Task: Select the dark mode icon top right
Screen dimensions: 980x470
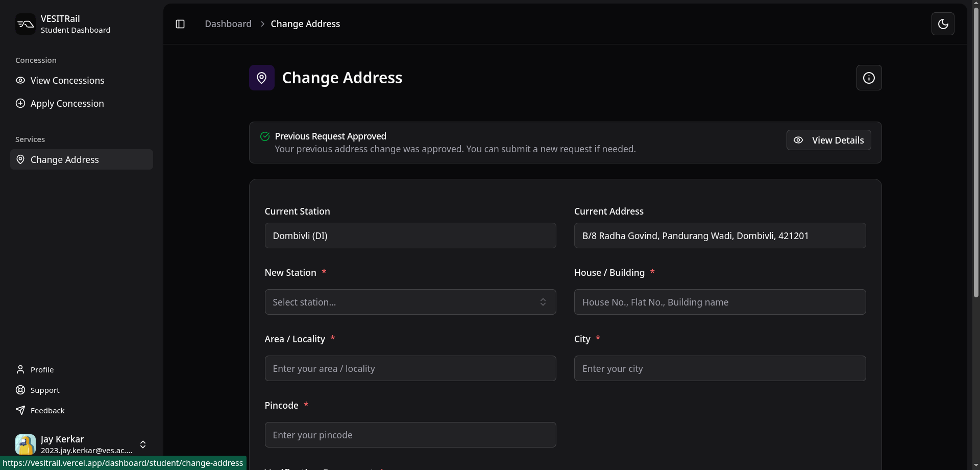Action: pos(943,24)
